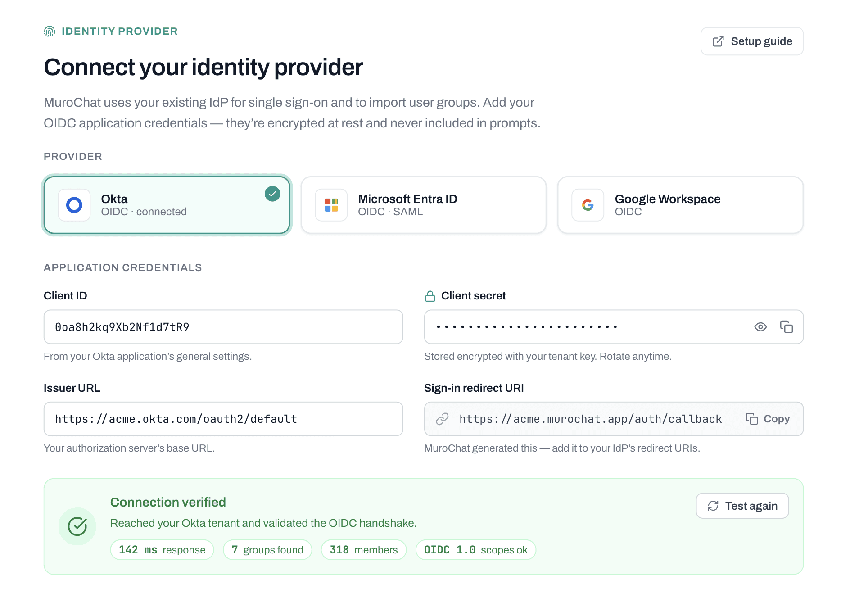Click the "7 groups found" chip
This screenshot has height=616, width=850.
[267, 550]
